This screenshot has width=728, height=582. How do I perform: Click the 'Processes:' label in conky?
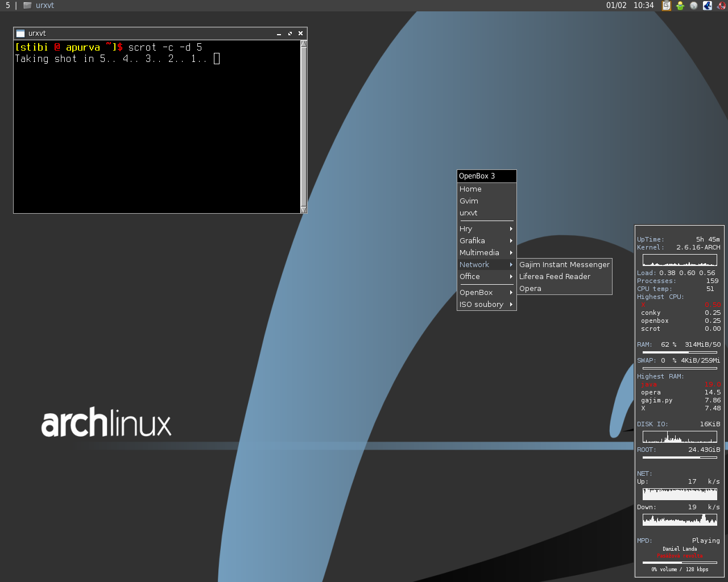656,281
